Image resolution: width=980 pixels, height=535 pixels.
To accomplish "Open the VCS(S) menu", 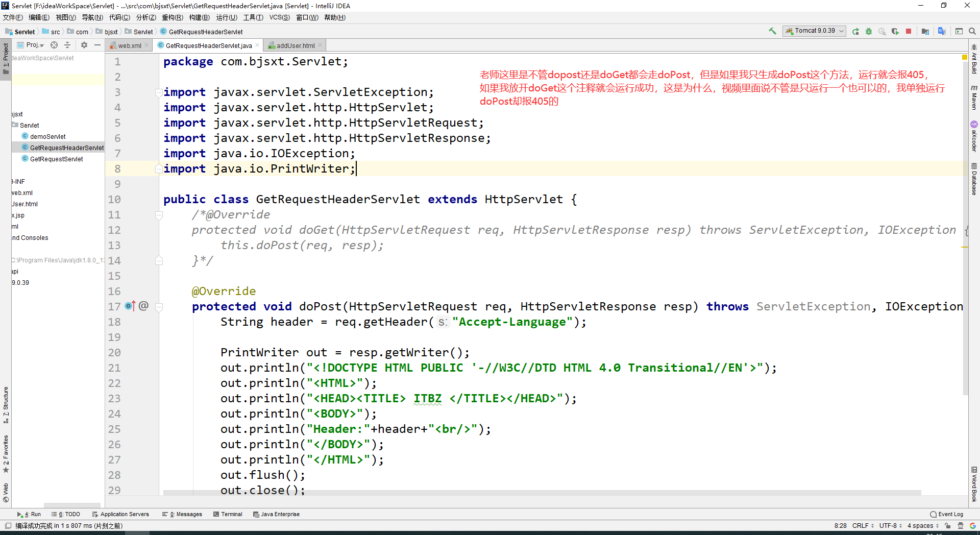I will pos(280,17).
